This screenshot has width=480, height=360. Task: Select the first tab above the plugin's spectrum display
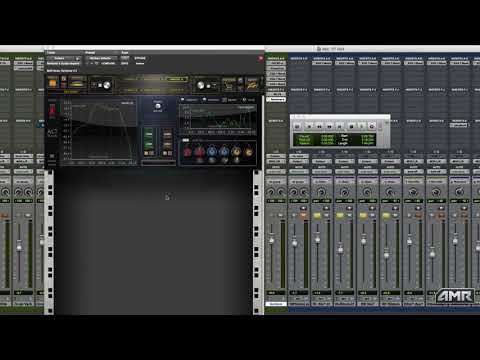(x=190, y=100)
